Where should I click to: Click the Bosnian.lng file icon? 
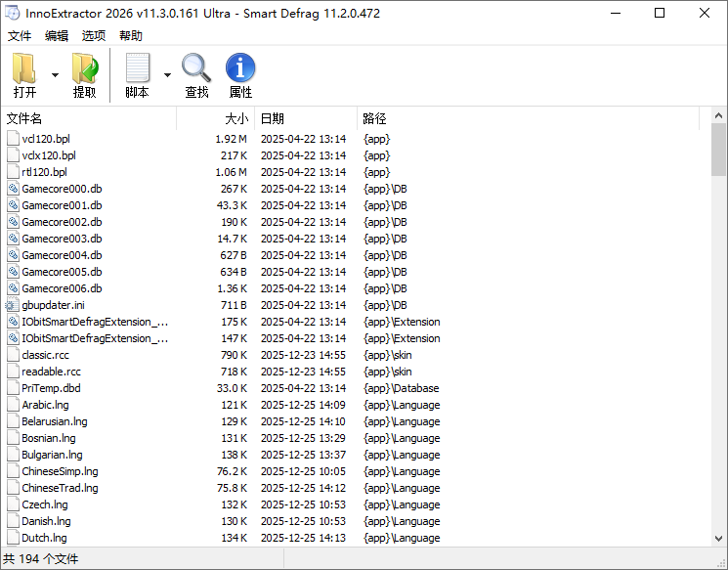pos(13,438)
